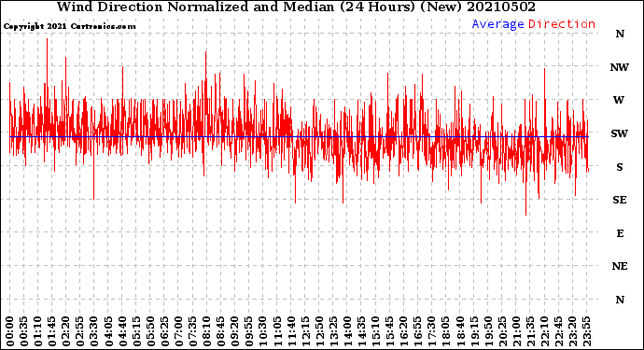Click the '20:25' time label

[502, 331]
